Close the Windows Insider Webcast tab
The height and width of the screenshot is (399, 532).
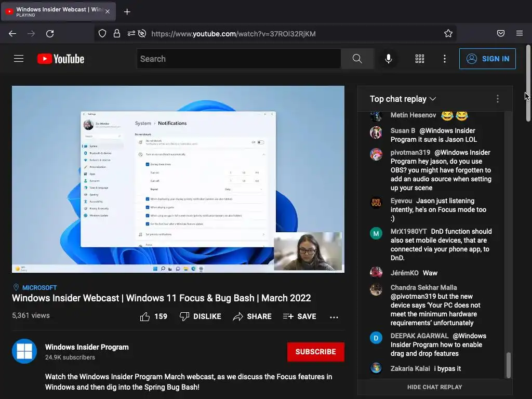(x=108, y=11)
